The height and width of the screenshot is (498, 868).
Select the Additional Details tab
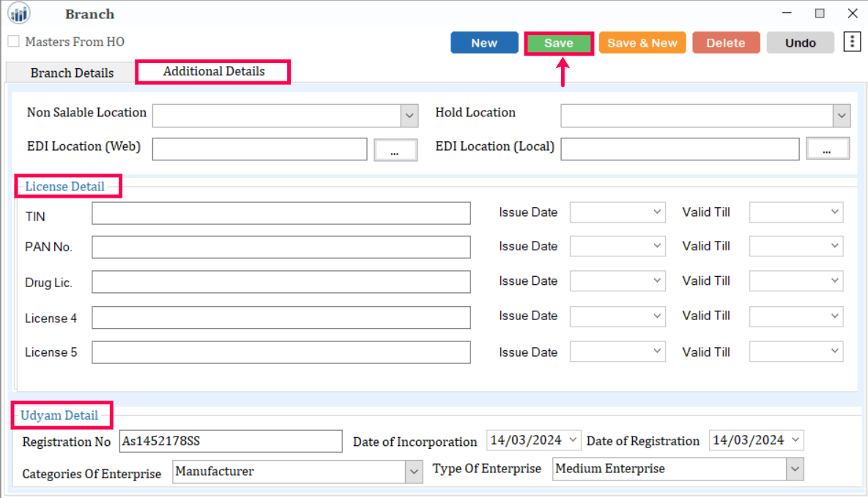click(x=214, y=71)
